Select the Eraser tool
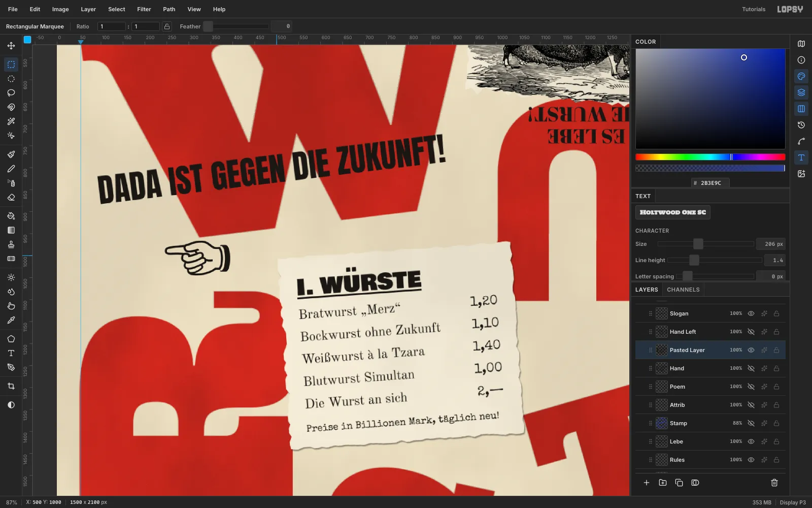Image resolution: width=812 pixels, height=508 pixels. click(x=11, y=197)
